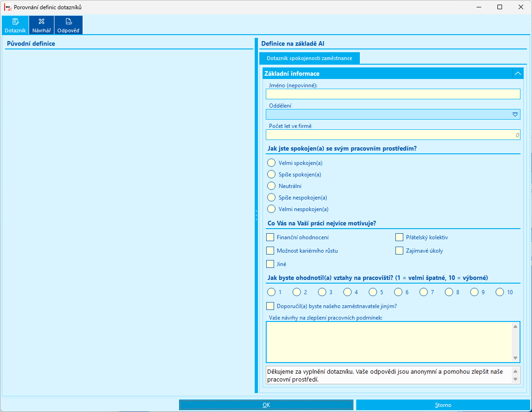Open the Dotazník toolbar tab
Screen dimensions: 532x412
[x=15, y=25]
